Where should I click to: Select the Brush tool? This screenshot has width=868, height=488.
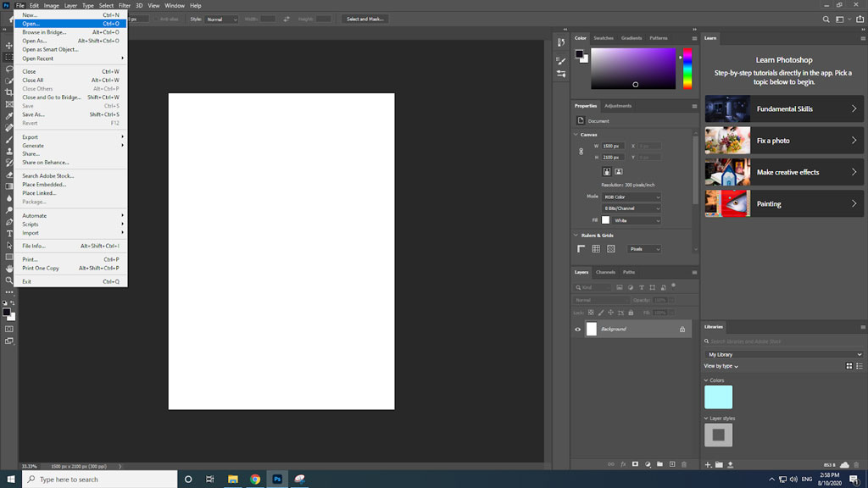8,140
